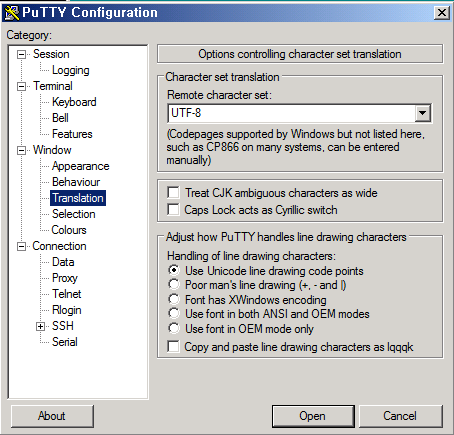The image size is (454, 435).
Task: Open Serial settings category
Action: tap(65, 342)
